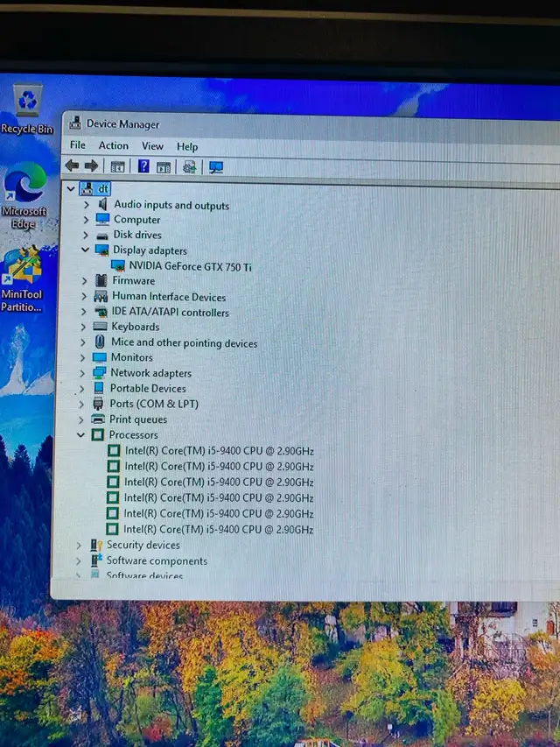
Task: Expand the Disk drives chevron
Action: coord(86,235)
